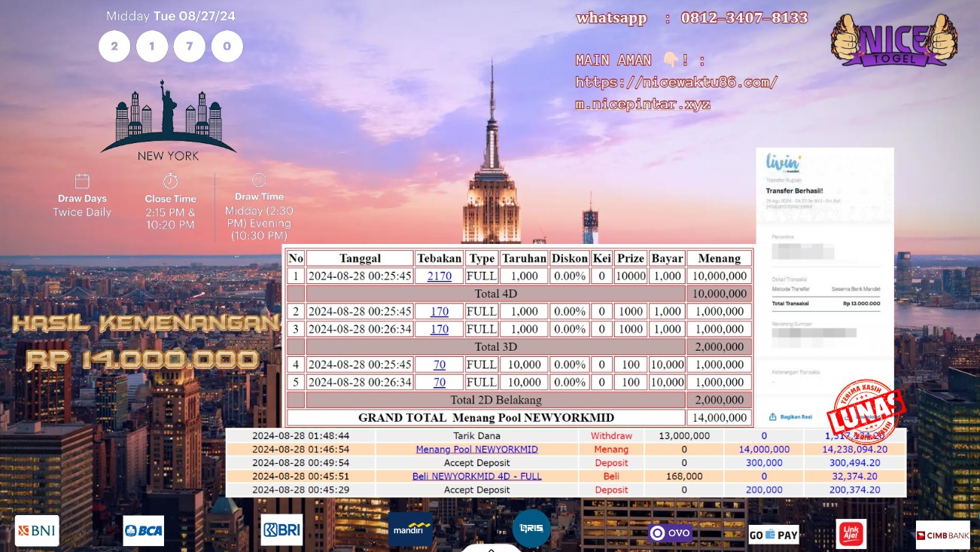Open the 2170 tebakan link
Image resolution: width=980 pixels, height=552 pixels.
(x=440, y=276)
